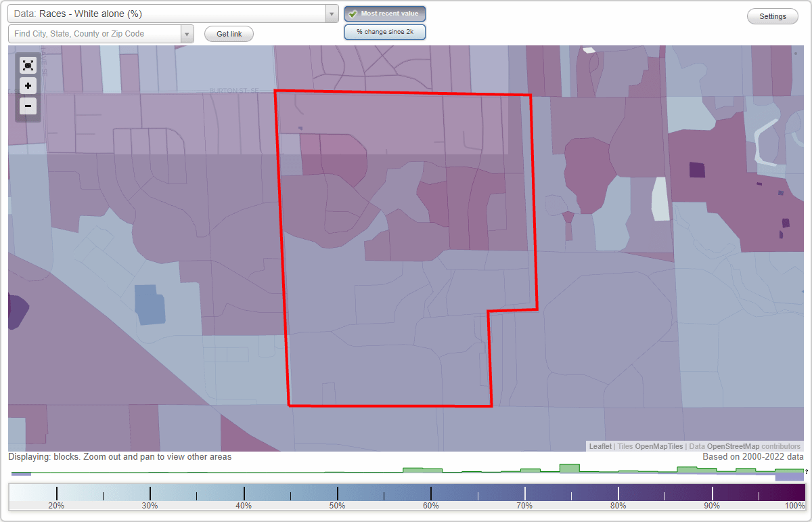Click the Get link button
Image resolution: width=812 pixels, height=522 pixels.
pos(229,34)
